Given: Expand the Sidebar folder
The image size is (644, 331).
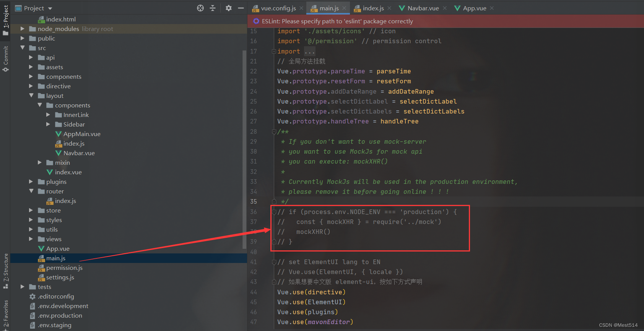Looking at the screenshot, I should (48, 124).
